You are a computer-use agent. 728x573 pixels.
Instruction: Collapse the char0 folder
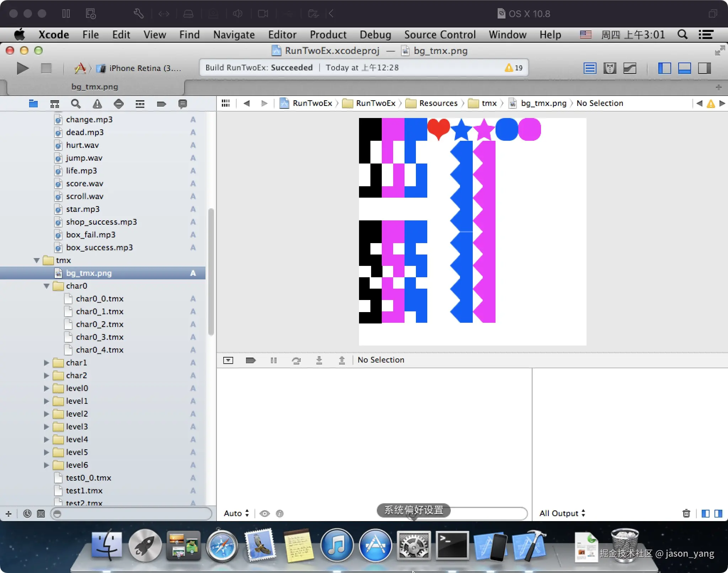click(46, 286)
